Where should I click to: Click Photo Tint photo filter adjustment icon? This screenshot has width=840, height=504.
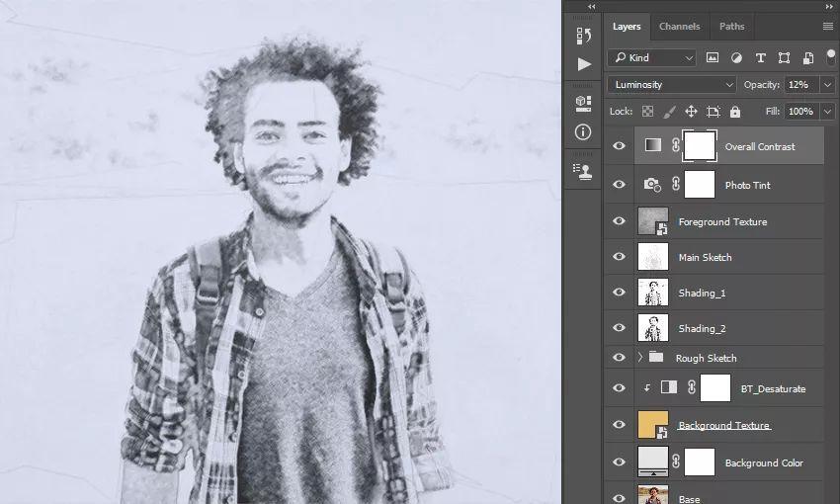[652, 185]
